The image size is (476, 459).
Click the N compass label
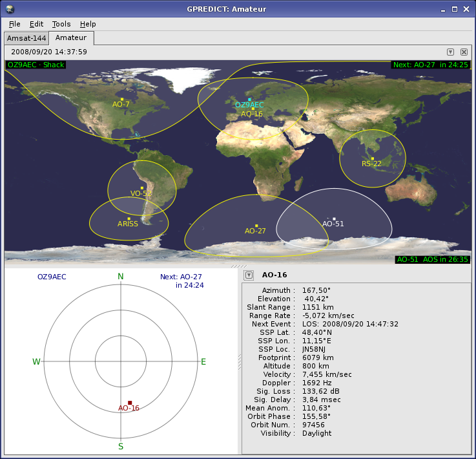[121, 277]
